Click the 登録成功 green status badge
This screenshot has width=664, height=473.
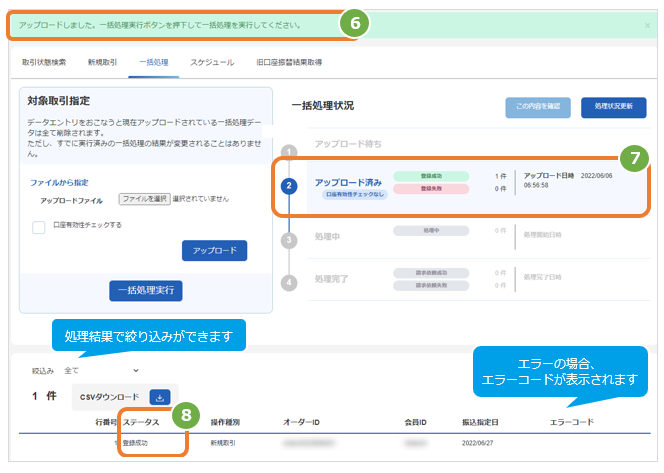pyautogui.click(x=431, y=176)
